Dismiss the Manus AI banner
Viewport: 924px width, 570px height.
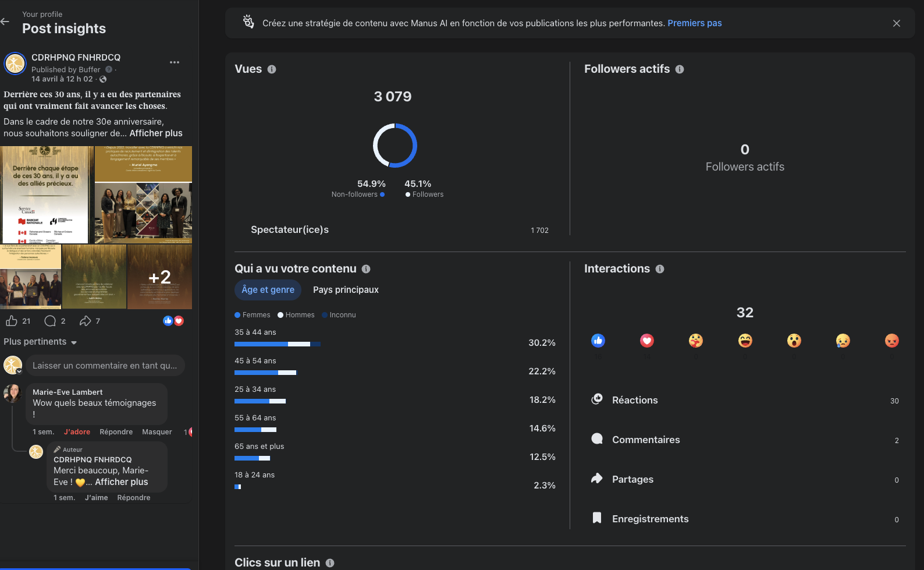click(x=896, y=23)
